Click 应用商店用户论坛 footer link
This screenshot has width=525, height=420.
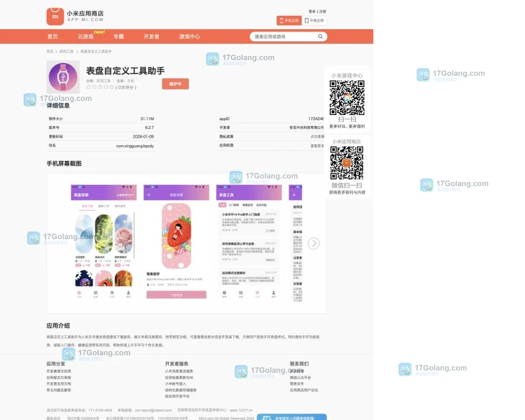pos(304,390)
